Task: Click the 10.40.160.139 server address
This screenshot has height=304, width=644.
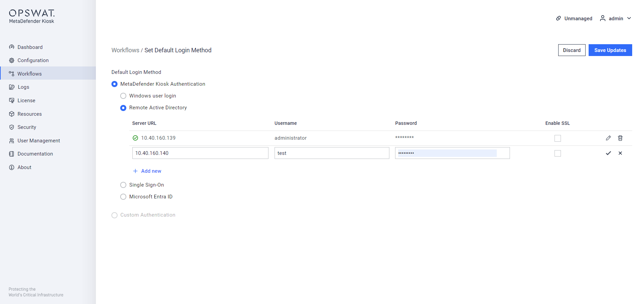Action: [x=158, y=138]
